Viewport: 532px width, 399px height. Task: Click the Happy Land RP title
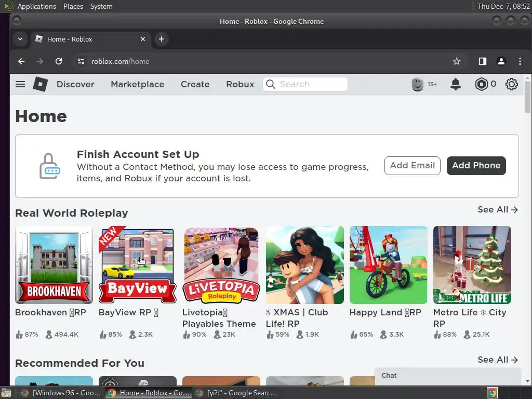tap(385, 312)
